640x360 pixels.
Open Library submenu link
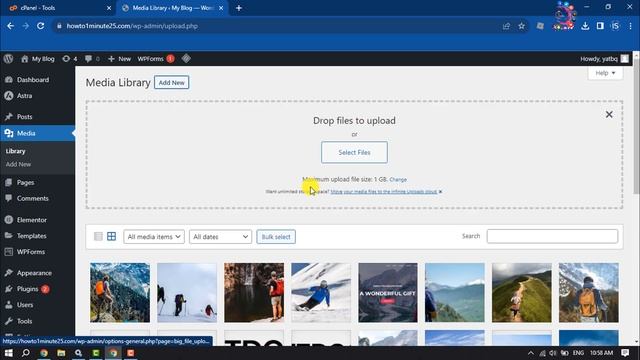click(16, 151)
